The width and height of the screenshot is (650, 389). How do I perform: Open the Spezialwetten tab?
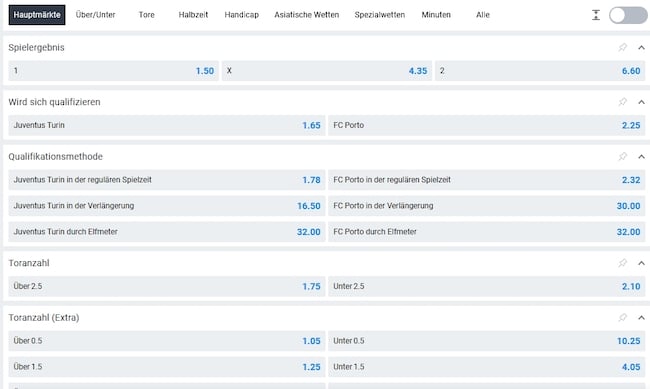pos(380,15)
